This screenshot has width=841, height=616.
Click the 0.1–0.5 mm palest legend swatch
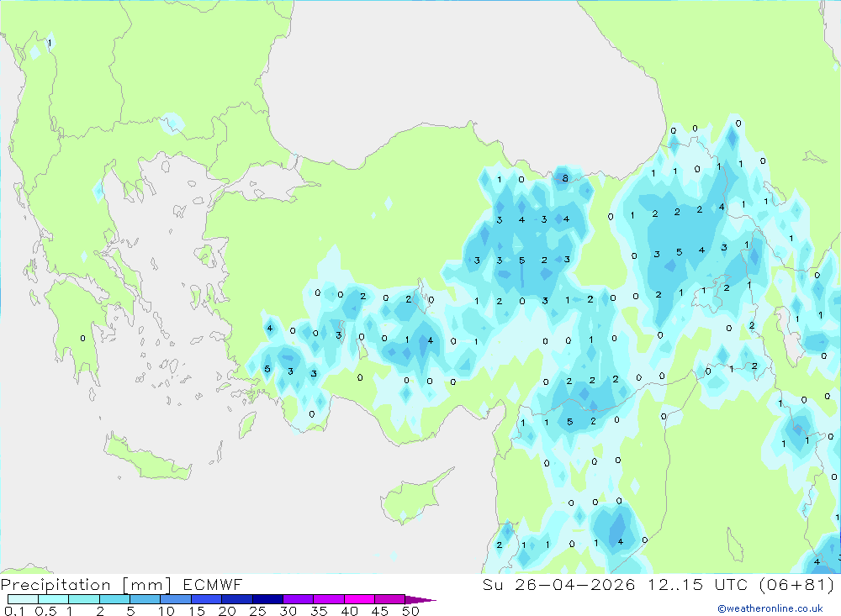point(23,599)
